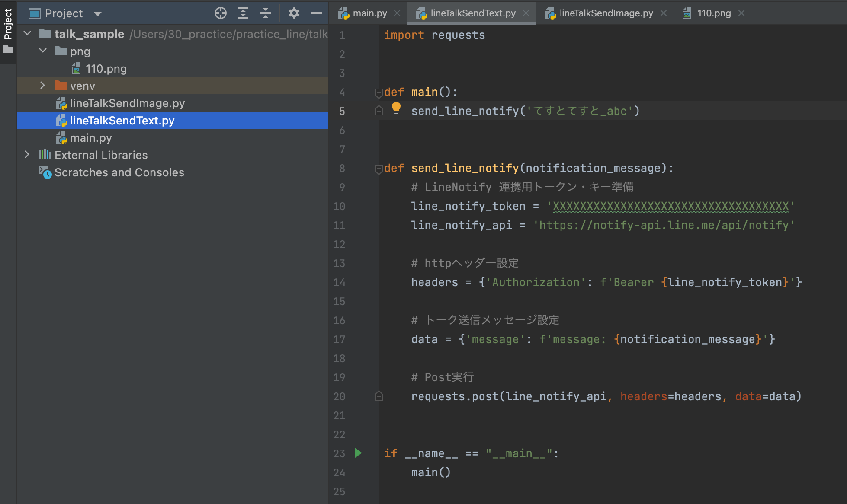The height and width of the screenshot is (504, 847).
Task: Open Project panel settings gear
Action: [x=294, y=13]
